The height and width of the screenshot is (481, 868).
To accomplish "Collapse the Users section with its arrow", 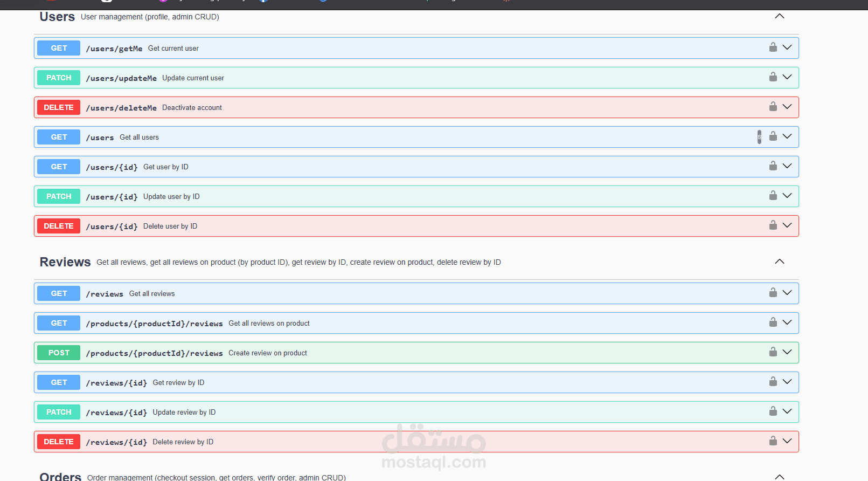I will (x=780, y=16).
